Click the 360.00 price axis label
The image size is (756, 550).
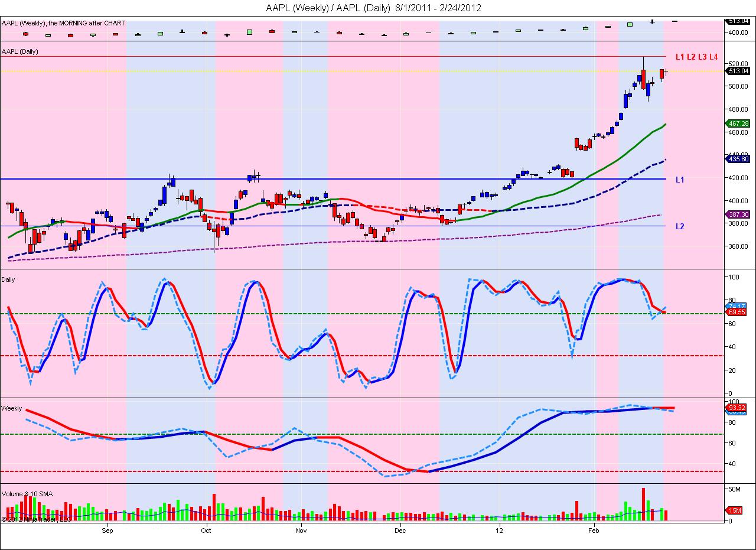(739, 247)
